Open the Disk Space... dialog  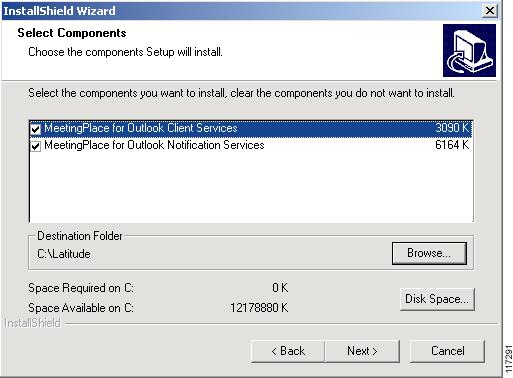[437, 299]
